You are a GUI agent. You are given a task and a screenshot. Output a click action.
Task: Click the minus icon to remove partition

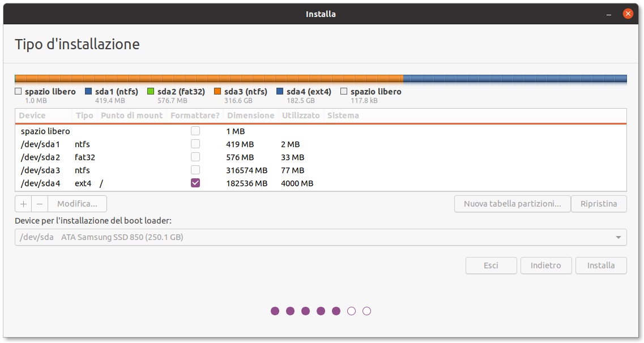coord(39,204)
